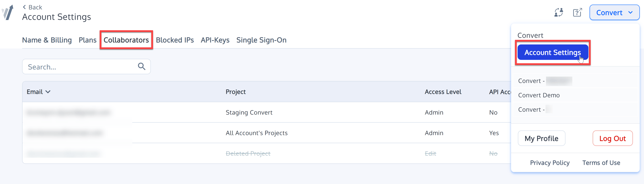
Task: Open the Convert account dropdown
Action: point(614,12)
